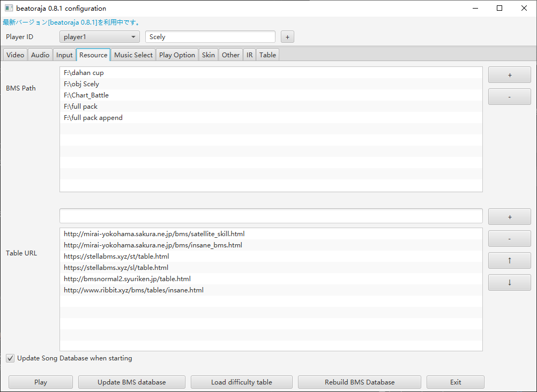Move table URL down with down arrow
Image resolution: width=537 pixels, height=392 pixels.
[509, 282]
